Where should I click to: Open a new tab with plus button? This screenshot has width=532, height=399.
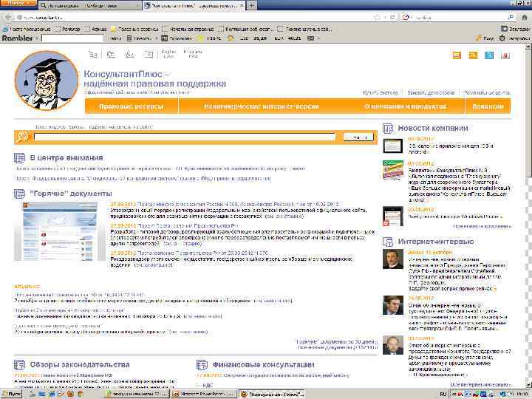coord(251,6)
